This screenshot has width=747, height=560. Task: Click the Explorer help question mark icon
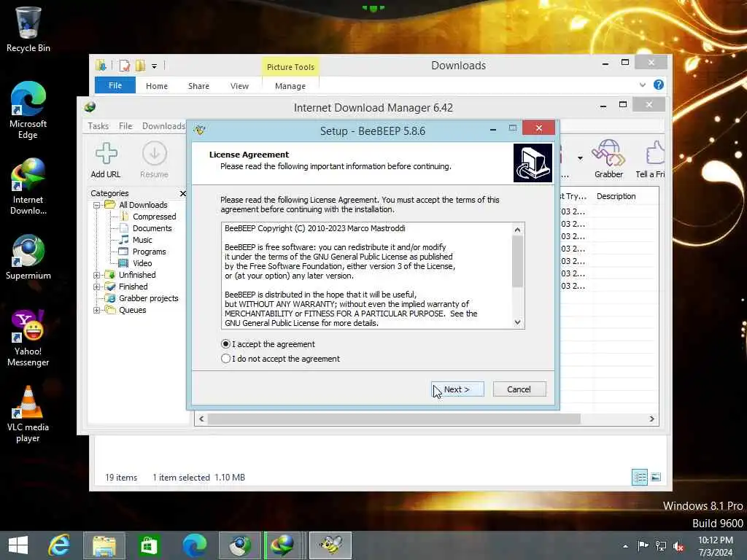659,85
